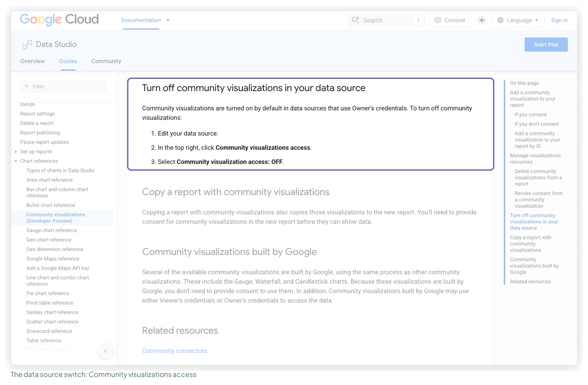Open the Documentation dropdown
The width and height of the screenshot is (588, 385).
pos(145,20)
